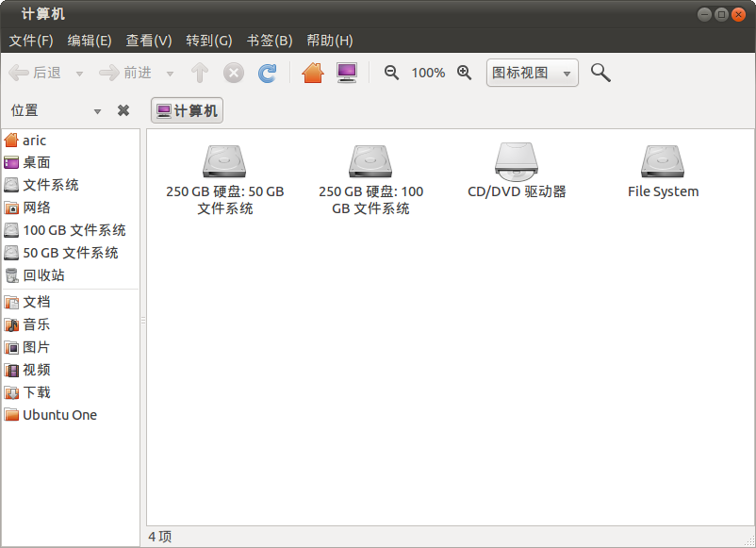
Task: Click the zoom out magnifier icon
Action: (391, 73)
